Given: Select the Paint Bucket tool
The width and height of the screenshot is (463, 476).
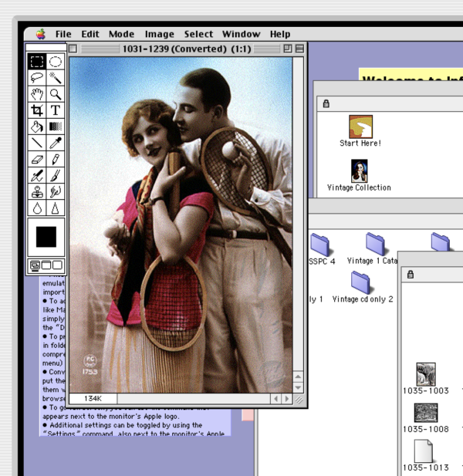Looking at the screenshot, I should pyautogui.click(x=37, y=127).
